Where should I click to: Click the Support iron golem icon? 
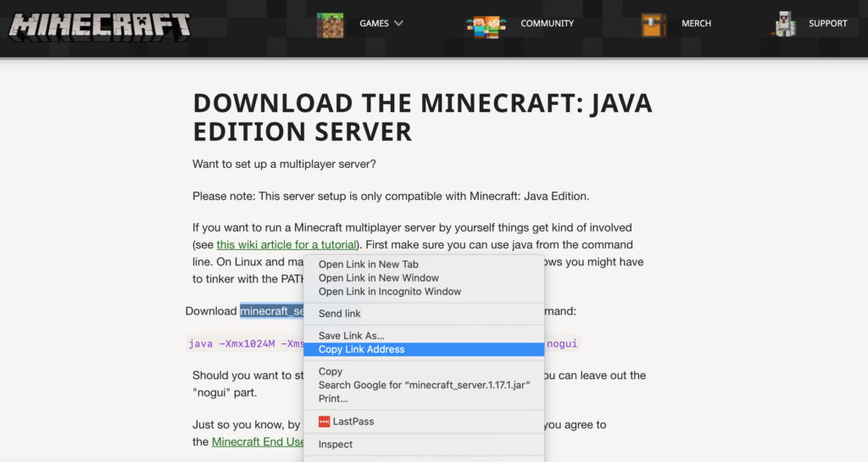coord(784,25)
